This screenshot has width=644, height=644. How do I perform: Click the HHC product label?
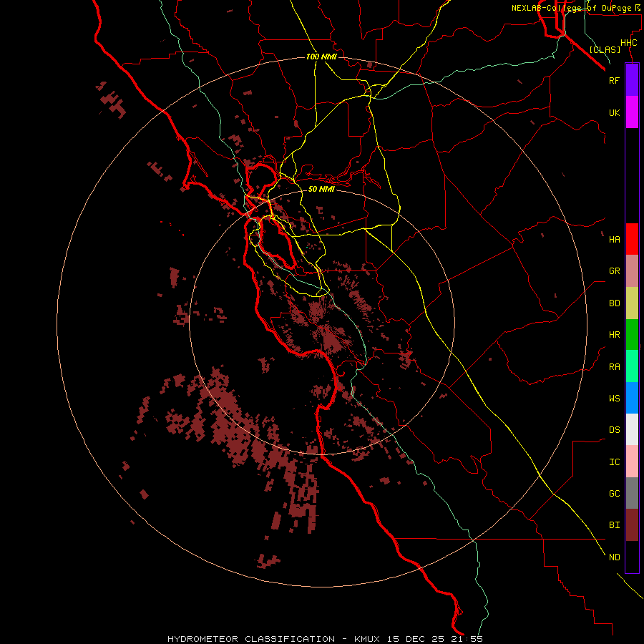(x=629, y=43)
